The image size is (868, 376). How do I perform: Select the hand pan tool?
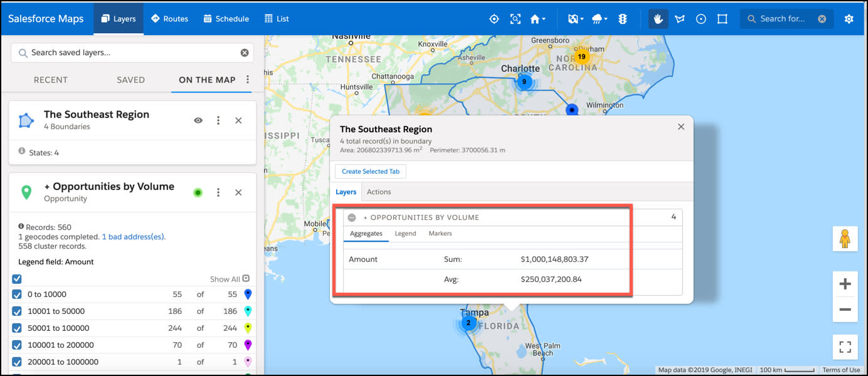pyautogui.click(x=659, y=19)
